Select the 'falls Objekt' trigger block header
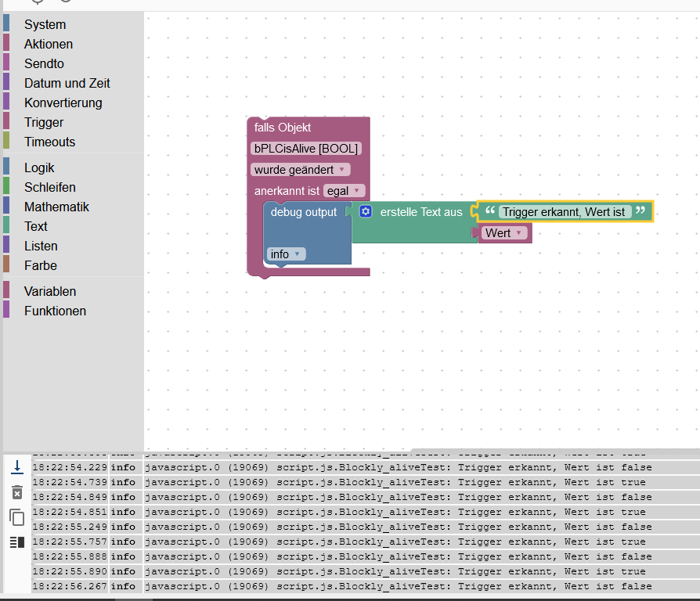The width and height of the screenshot is (700, 601). 282,128
